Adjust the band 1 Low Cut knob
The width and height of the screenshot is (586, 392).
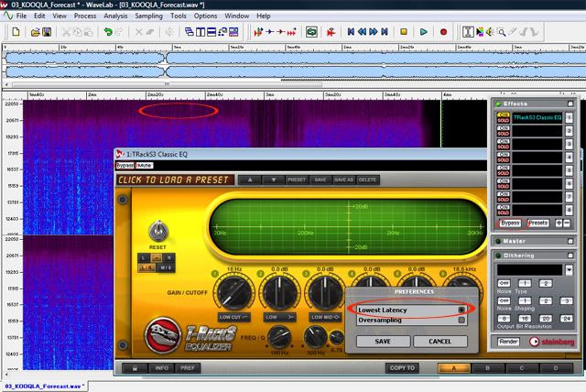click(x=234, y=292)
